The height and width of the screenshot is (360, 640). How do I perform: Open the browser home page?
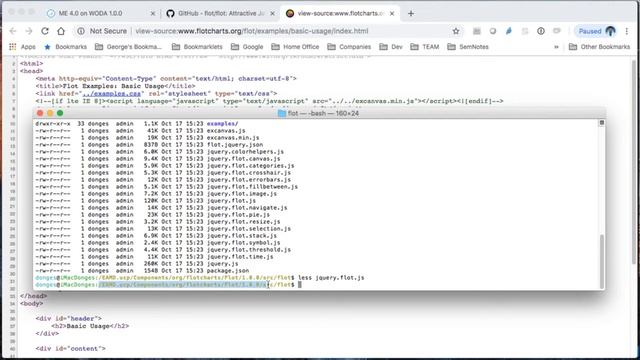coord(61,31)
